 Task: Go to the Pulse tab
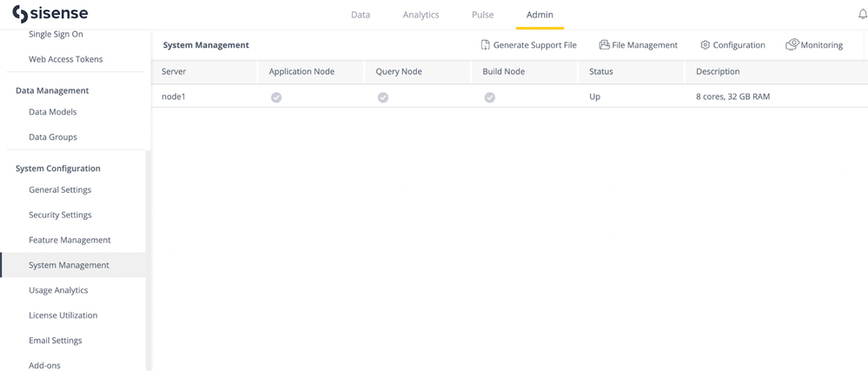tap(482, 15)
